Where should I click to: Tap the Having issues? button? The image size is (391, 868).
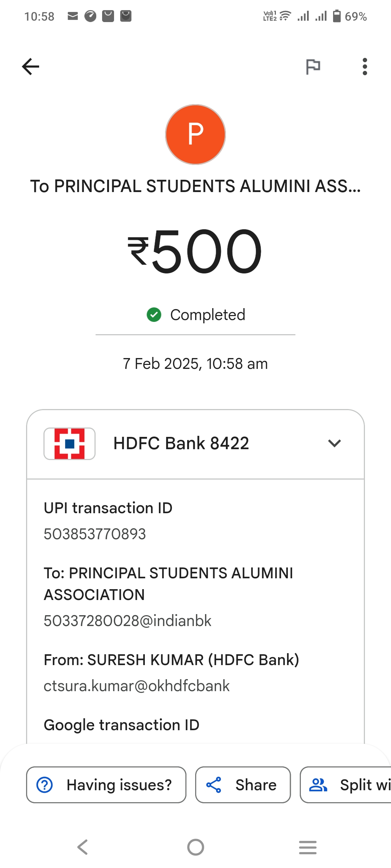point(106,785)
